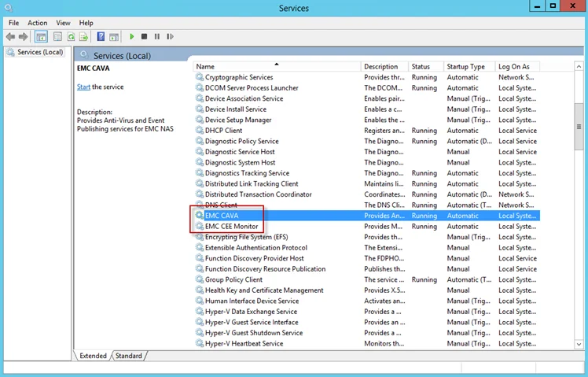Open the Action menu
The width and height of the screenshot is (588, 377).
pos(37,23)
